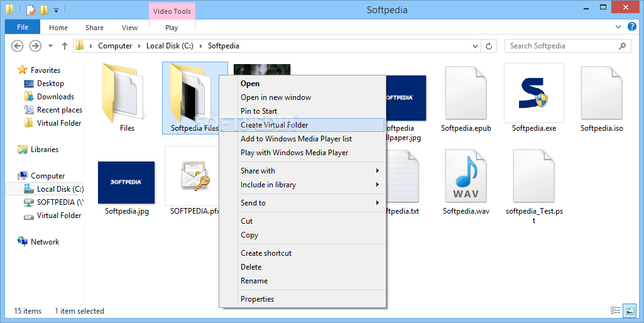Viewport: 644px width, 323px height.
Task: Choose Pin to Start
Action: pos(302,111)
